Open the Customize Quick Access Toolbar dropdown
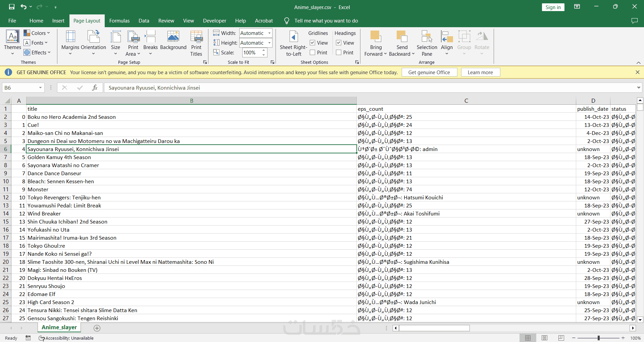Screen dimensions: 644x342 55,7
